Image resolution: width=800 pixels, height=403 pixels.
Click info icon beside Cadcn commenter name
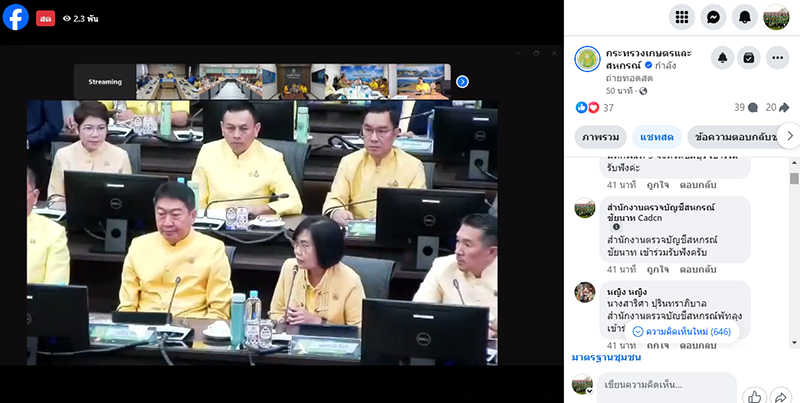coord(616,227)
